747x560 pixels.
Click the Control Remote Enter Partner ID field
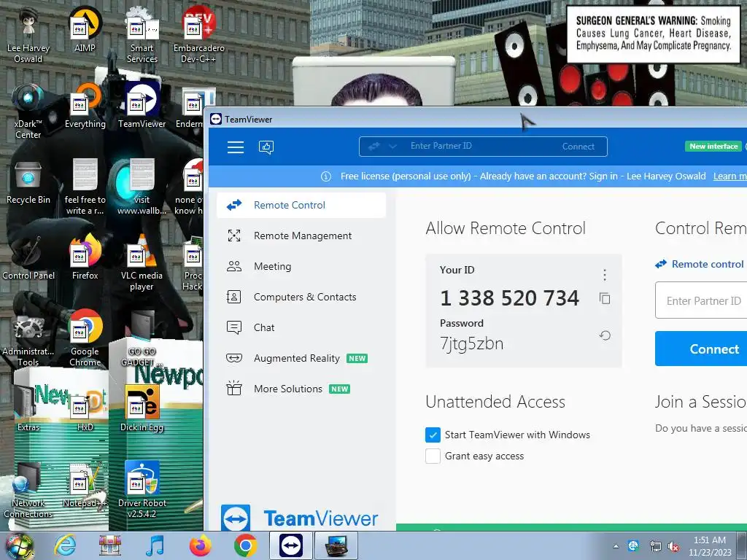[701, 300]
